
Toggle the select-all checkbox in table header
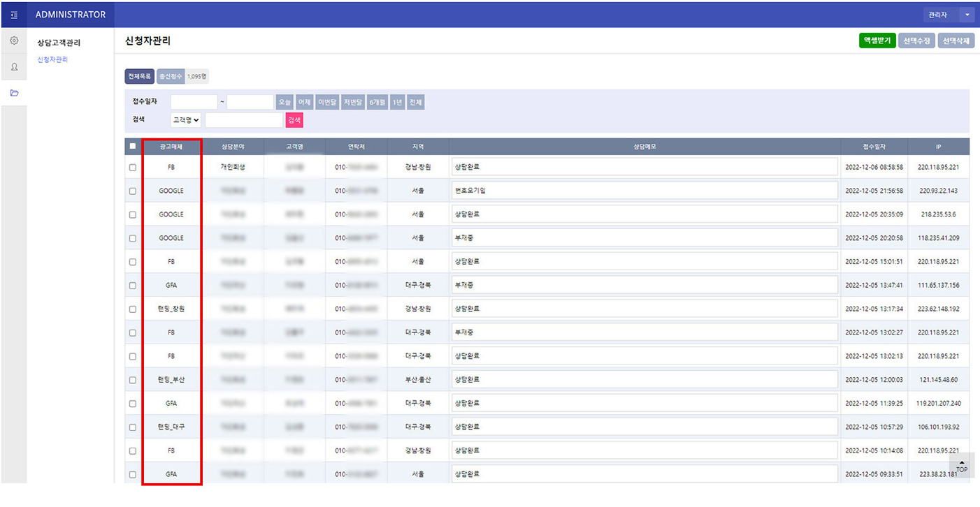133,147
